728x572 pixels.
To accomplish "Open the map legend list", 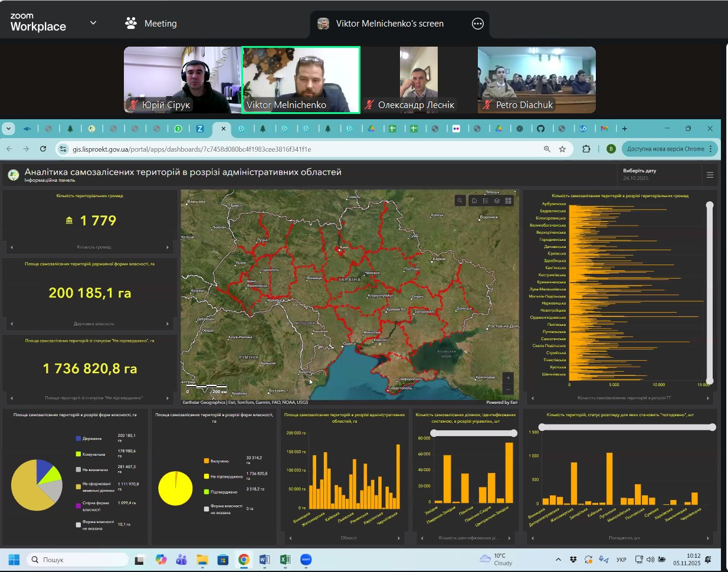I will click(486, 201).
